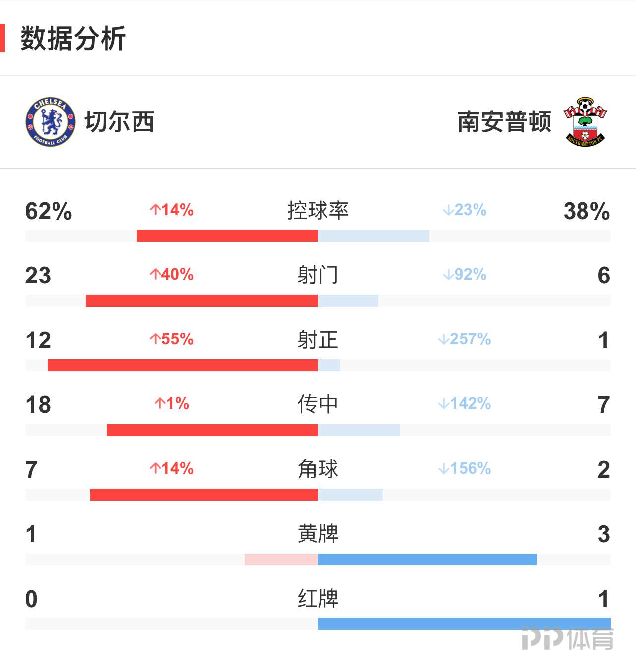Open the 数据分析 section heading
636x672 pixels.
pos(73,38)
